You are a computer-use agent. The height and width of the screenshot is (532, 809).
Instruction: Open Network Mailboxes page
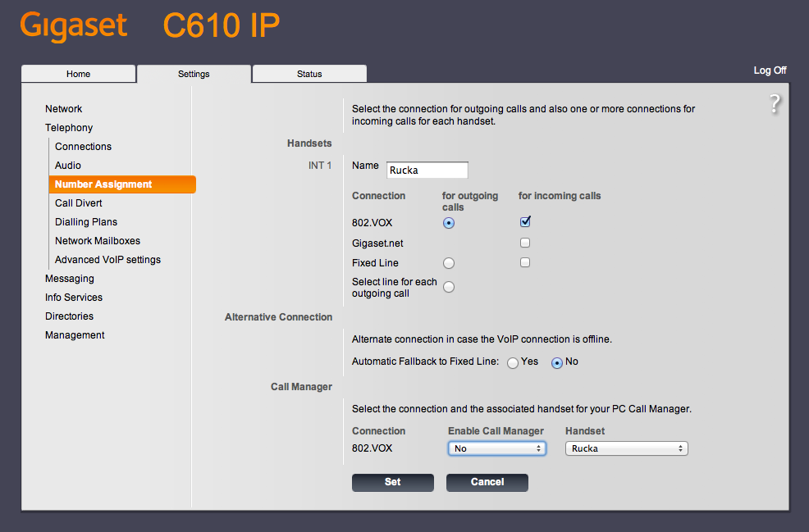(x=98, y=241)
